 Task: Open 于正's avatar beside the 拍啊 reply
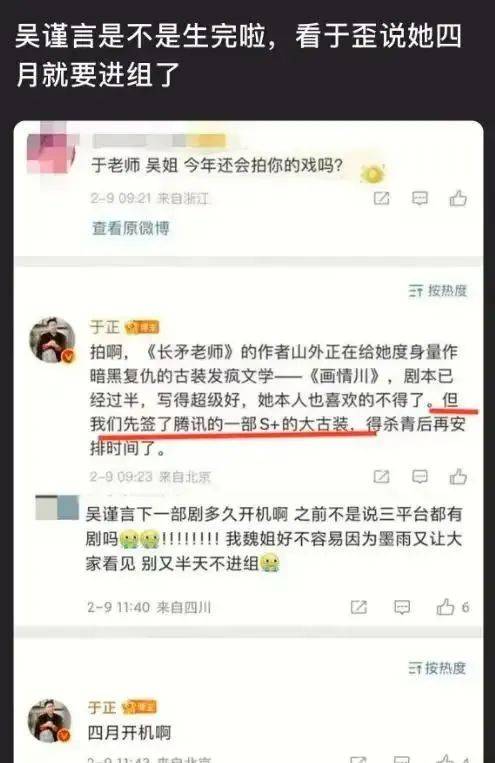pos(53,340)
